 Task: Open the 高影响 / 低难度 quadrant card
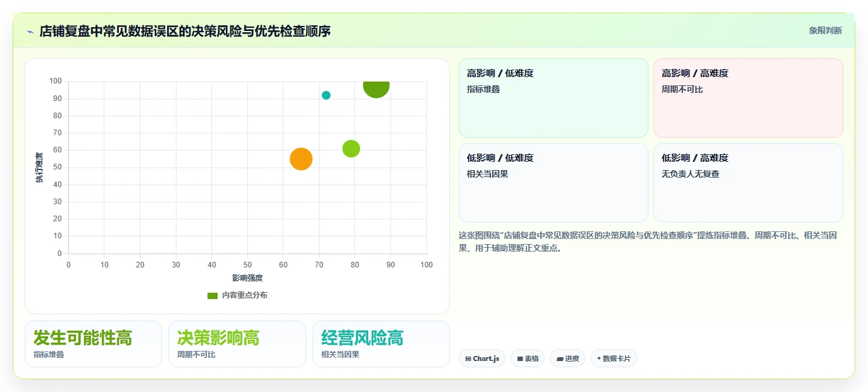(x=554, y=98)
